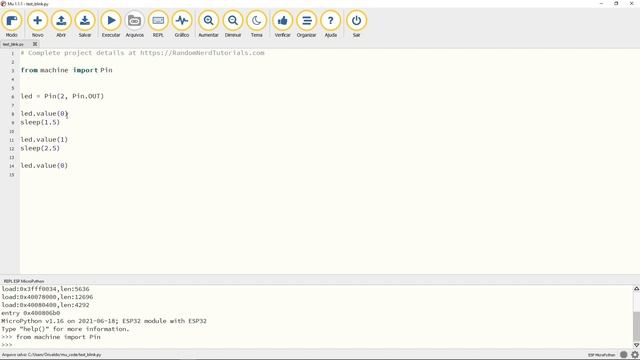Open Ajuda help

click(x=331, y=24)
